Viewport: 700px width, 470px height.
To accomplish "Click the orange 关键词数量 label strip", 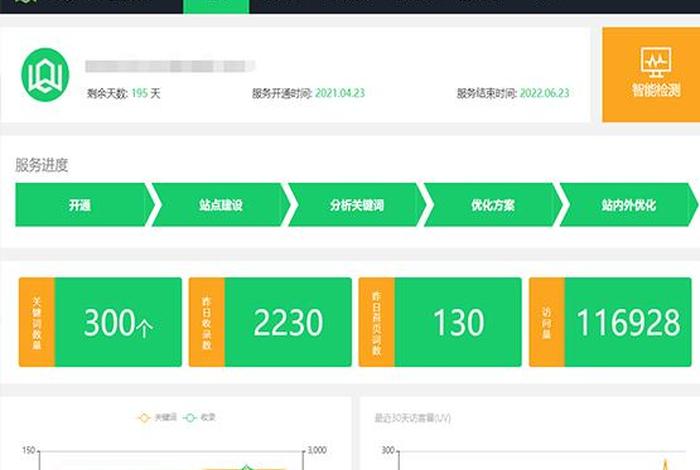I will pyautogui.click(x=37, y=322).
